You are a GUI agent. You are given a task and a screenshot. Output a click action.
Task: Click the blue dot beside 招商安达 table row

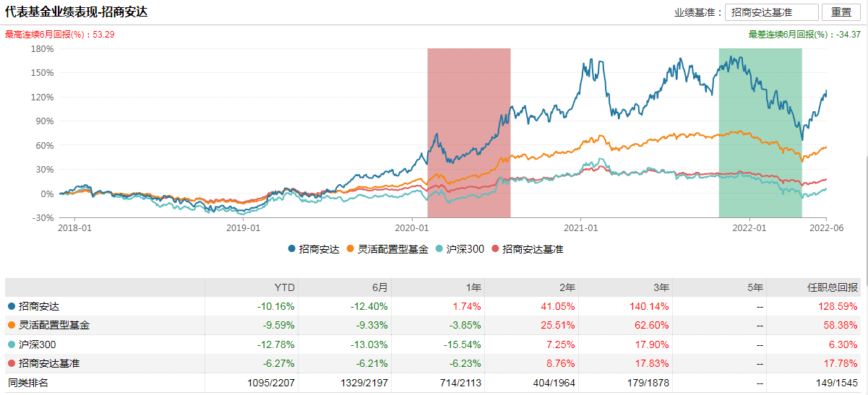(11, 306)
